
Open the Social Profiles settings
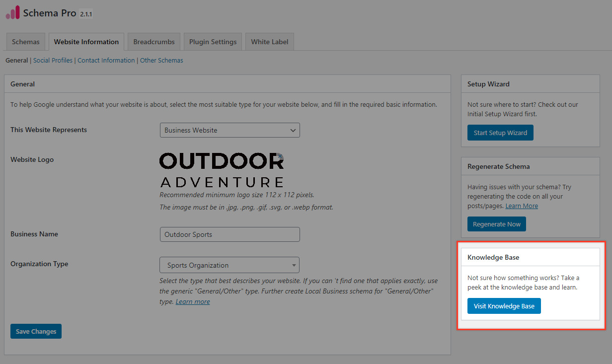[x=53, y=60]
